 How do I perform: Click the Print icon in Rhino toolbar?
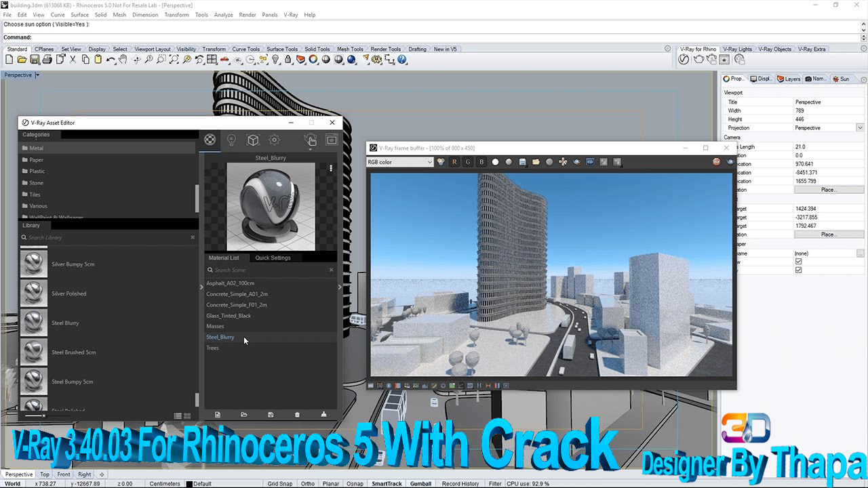point(47,60)
